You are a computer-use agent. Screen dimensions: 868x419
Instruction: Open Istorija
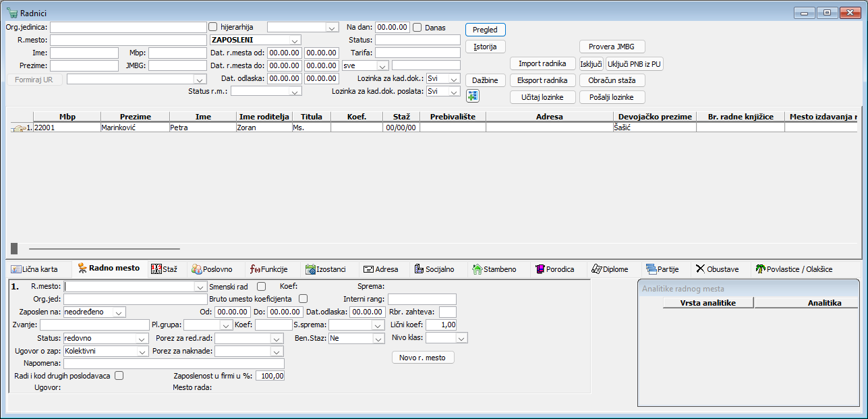point(486,47)
